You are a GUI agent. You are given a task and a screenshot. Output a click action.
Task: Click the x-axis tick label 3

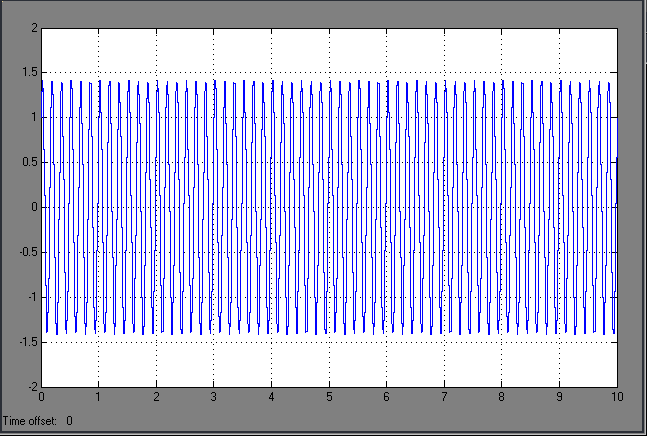[214, 397]
